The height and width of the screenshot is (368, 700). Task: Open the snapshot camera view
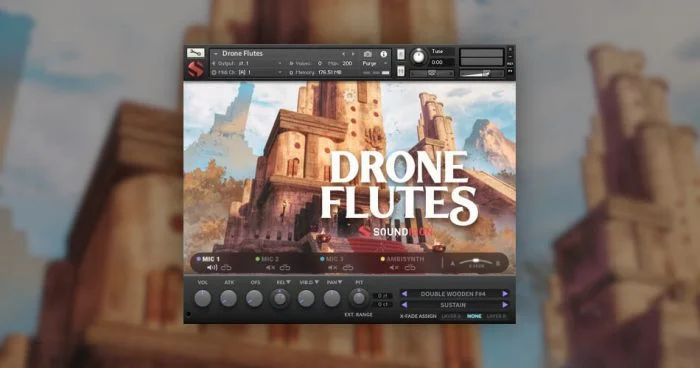(367, 54)
